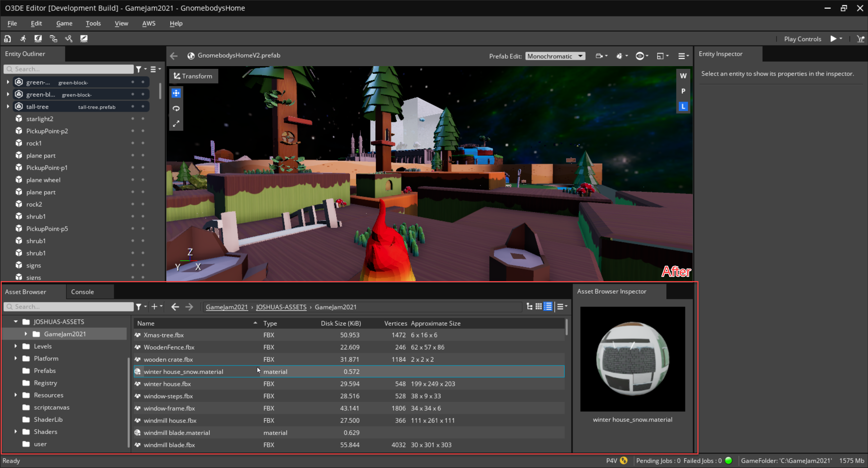Switch asset browser to thumbnail grid view
Screen dimensions: 868x468
[x=538, y=307]
